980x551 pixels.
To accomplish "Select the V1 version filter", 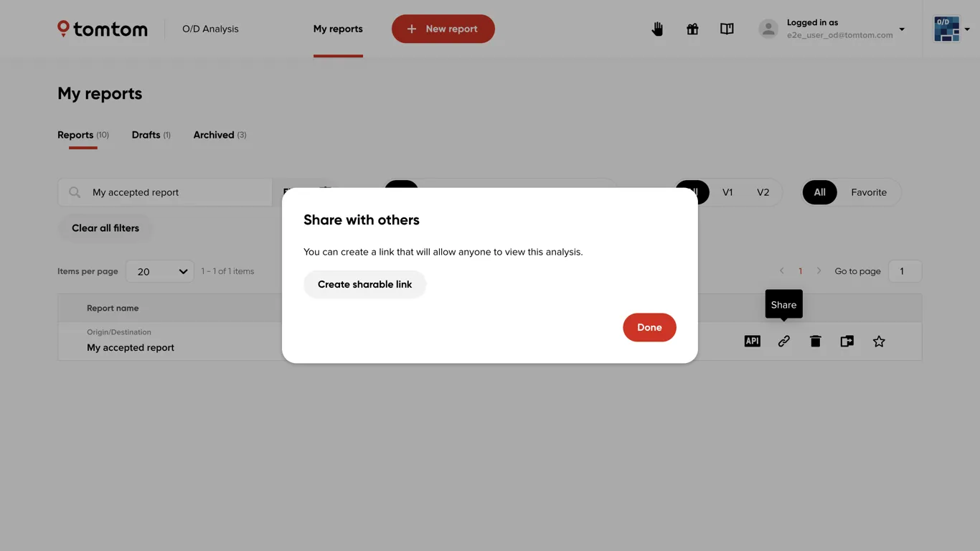I will pyautogui.click(x=727, y=192).
